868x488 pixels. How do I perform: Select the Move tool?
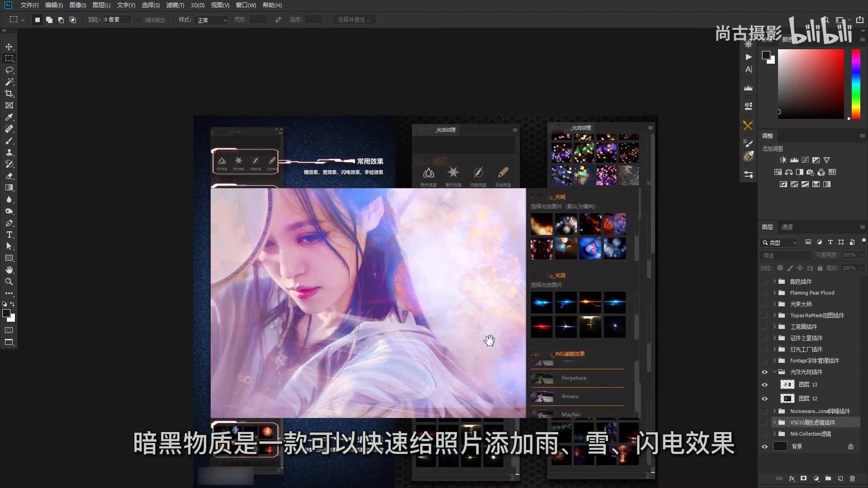(x=9, y=47)
